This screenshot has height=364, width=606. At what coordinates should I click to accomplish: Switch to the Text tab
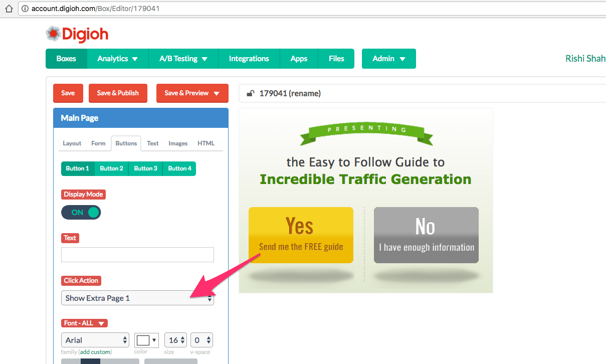(153, 143)
